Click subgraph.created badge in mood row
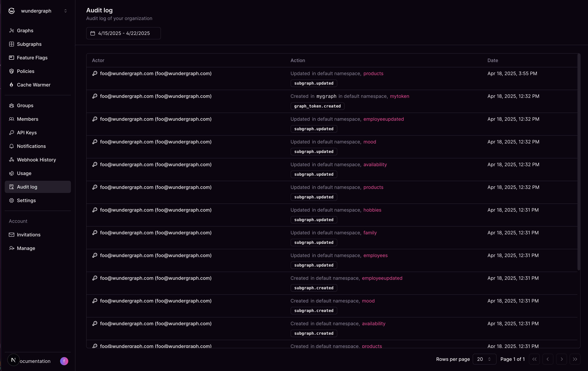Screen dimensions: 588x371 click(x=314, y=310)
